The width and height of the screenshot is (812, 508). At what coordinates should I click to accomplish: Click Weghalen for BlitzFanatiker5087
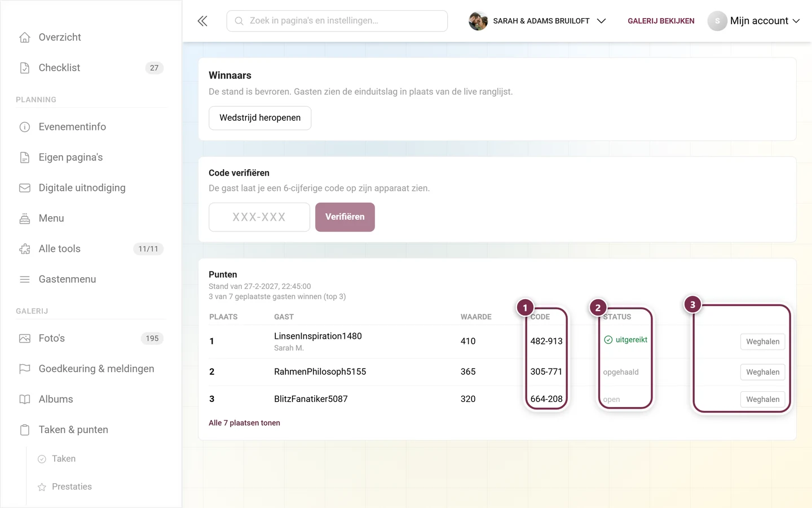[762, 399]
